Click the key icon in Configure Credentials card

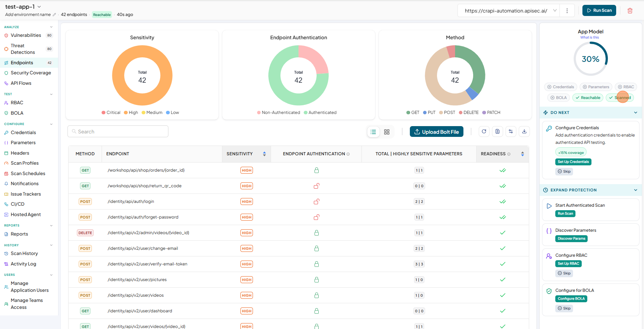tap(549, 128)
